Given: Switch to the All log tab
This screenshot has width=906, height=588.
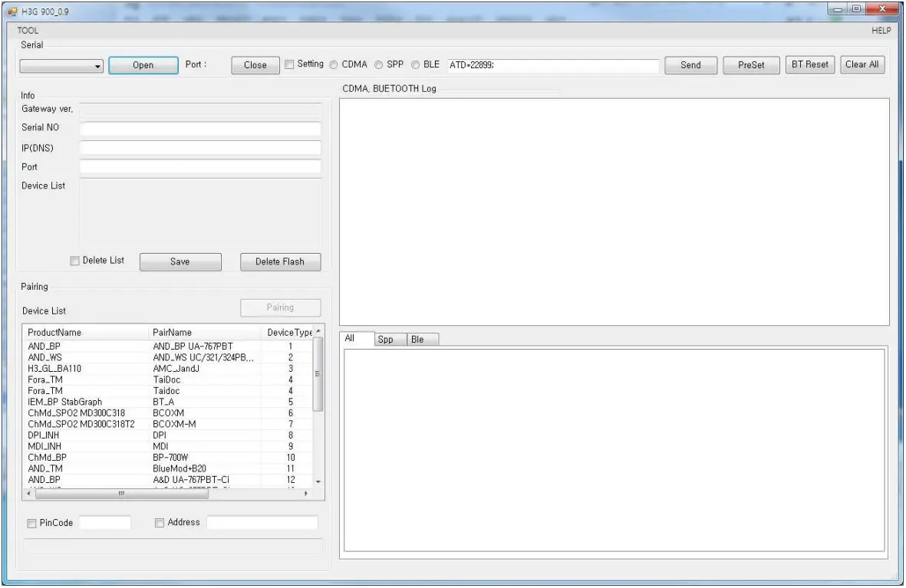Looking at the screenshot, I should (357, 339).
